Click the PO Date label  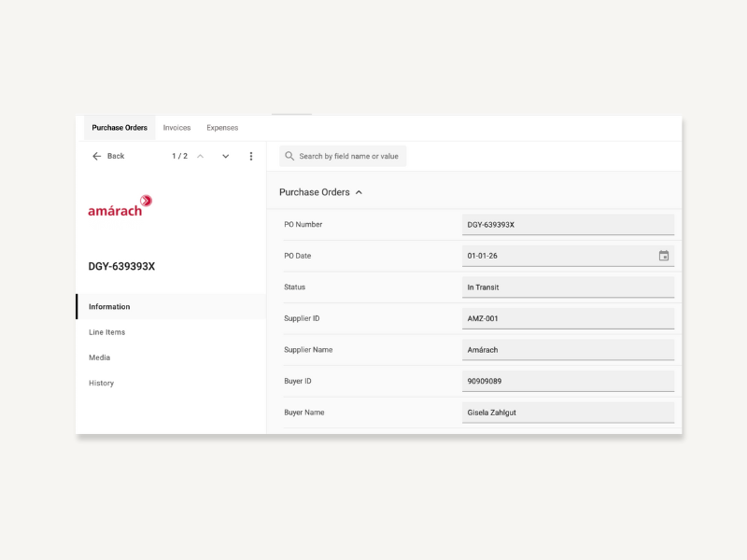[x=297, y=256]
